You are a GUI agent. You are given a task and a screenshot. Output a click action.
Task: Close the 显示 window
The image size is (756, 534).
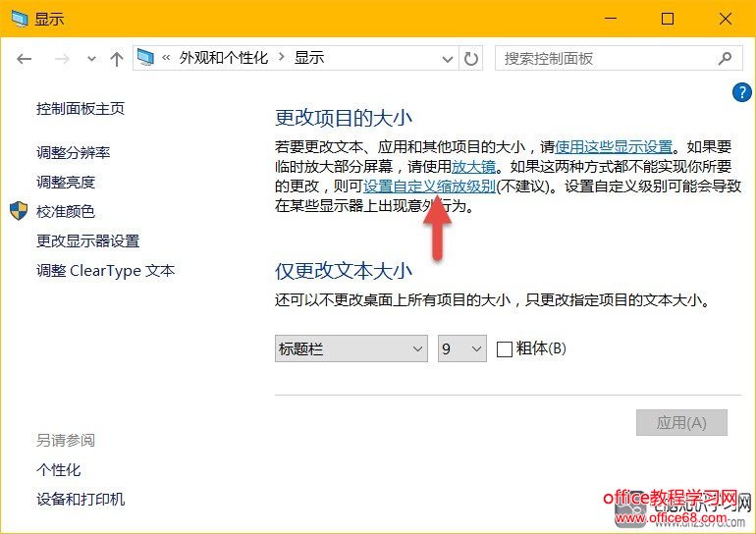(726, 19)
